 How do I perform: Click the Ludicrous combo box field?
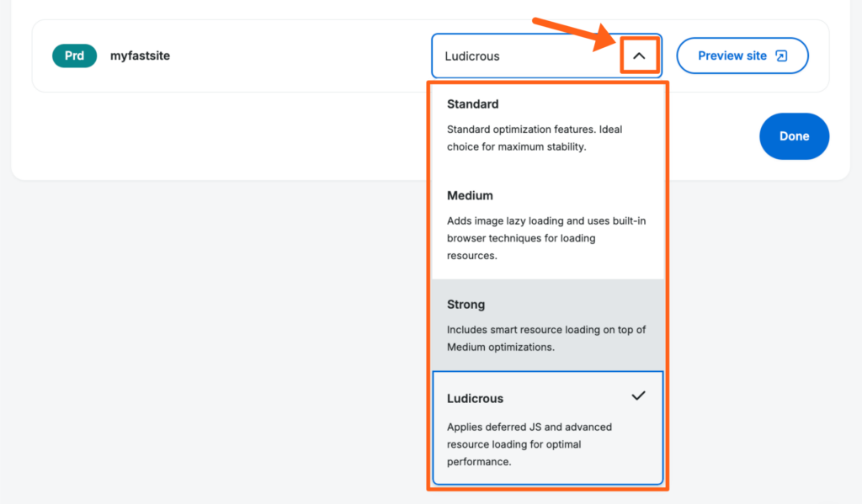tap(522, 56)
